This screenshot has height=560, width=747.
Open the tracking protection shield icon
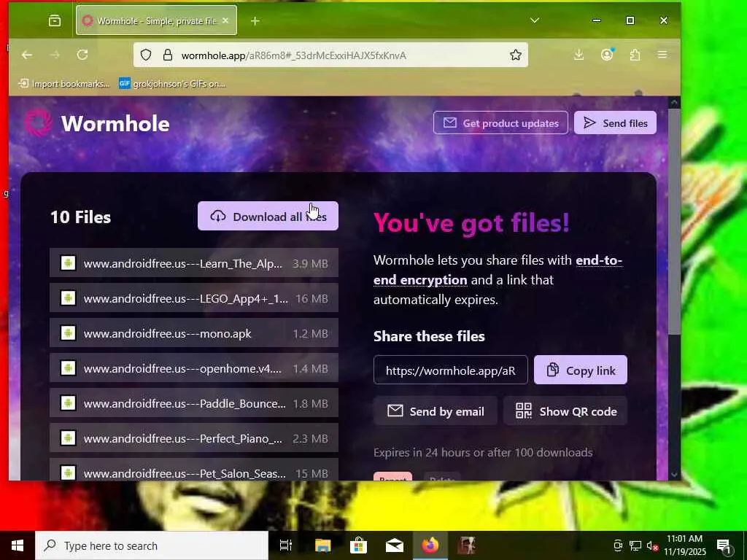tap(146, 55)
